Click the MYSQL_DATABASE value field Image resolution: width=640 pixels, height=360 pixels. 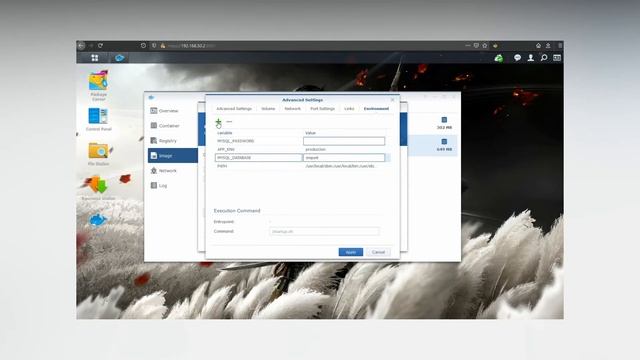pos(344,158)
